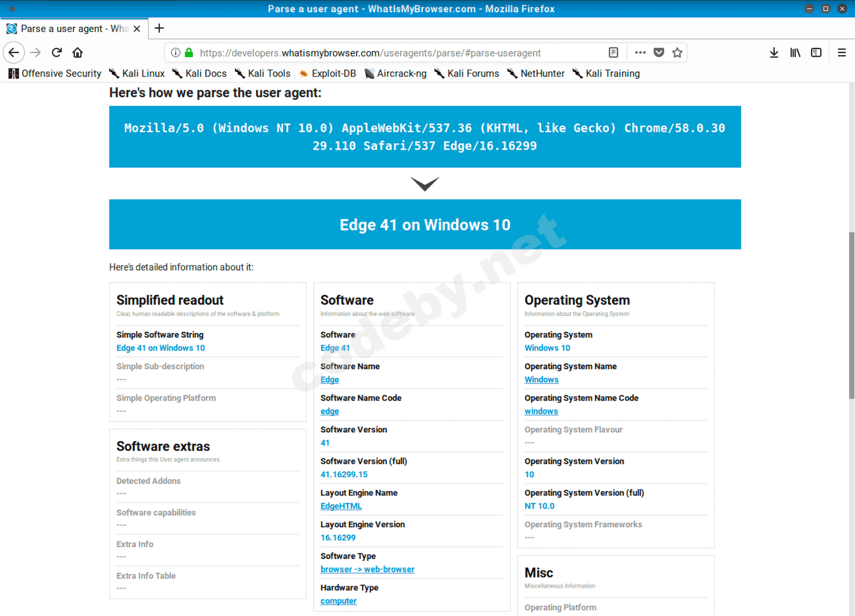
Task: Open the Firefox home page
Action: click(77, 52)
